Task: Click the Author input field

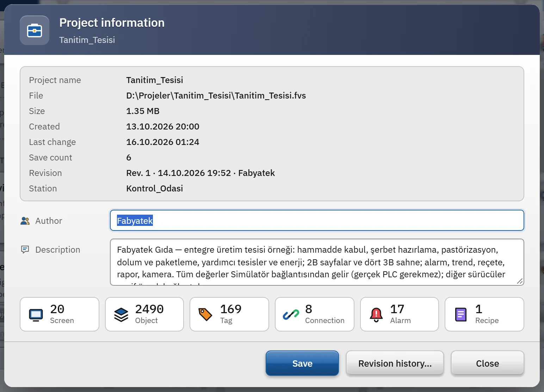Action: [x=317, y=221]
